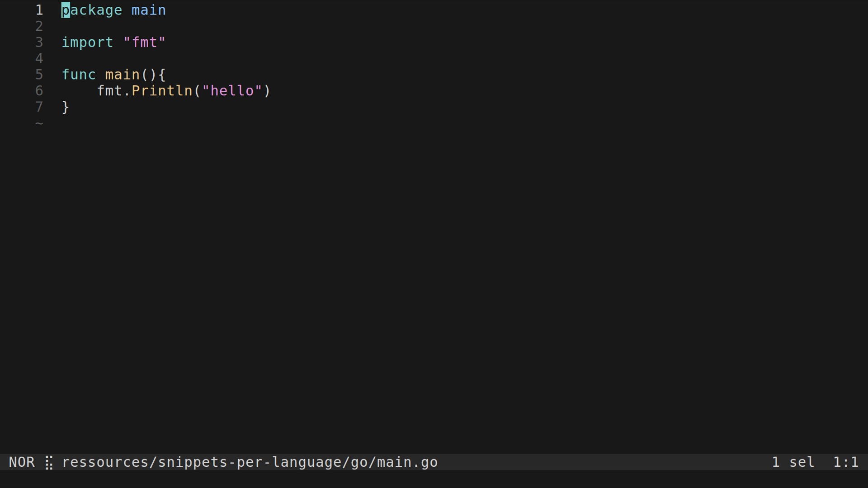Place cursor on 'main' after package
The height and width of the screenshot is (488, 868).
[x=149, y=10]
